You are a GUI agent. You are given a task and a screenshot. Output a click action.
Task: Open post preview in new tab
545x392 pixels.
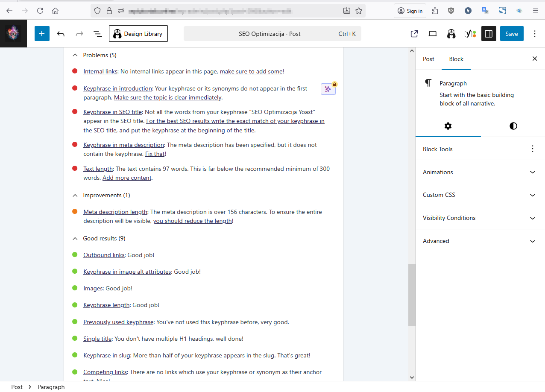click(414, 34)
